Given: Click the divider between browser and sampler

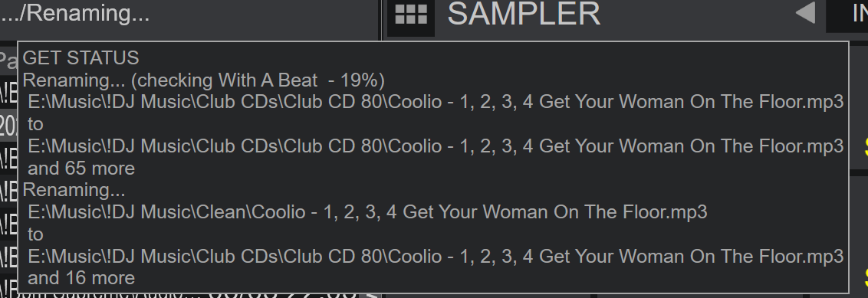Looking at the screenshot, I should click(x=381, y=20).
